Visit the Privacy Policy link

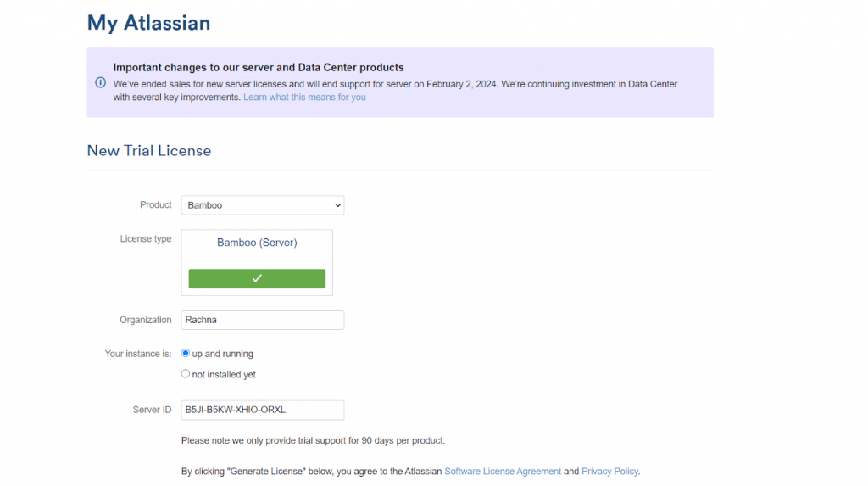click(609, 472)
